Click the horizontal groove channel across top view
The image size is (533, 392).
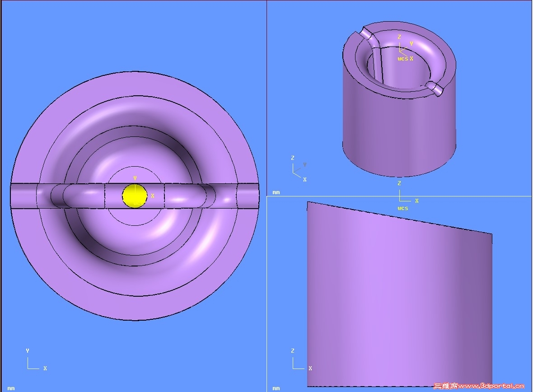pos(135,196)
